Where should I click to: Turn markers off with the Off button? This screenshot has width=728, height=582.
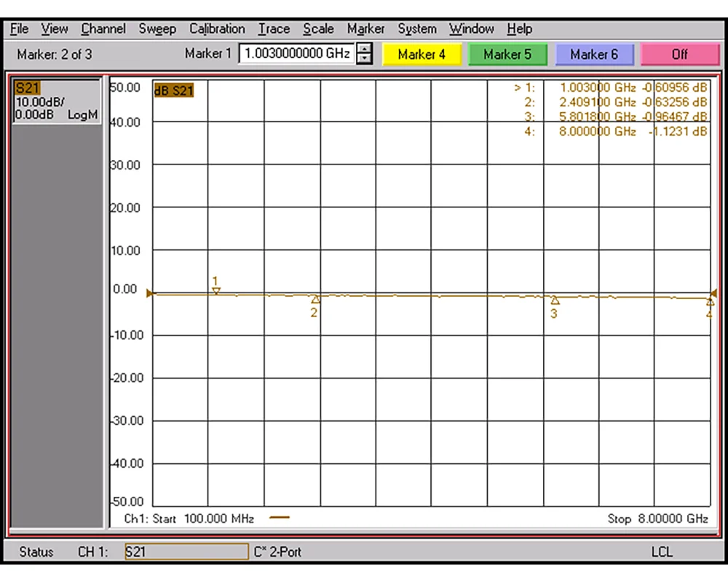pos(680,55)
